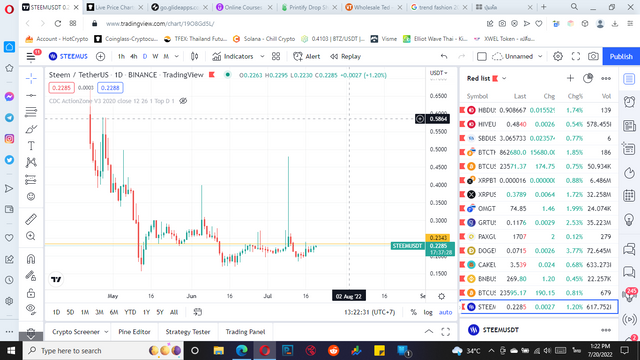Click the add symbol compare plus icon
Viewport: 640px width, 360px height.
click(x=100, y=56)
